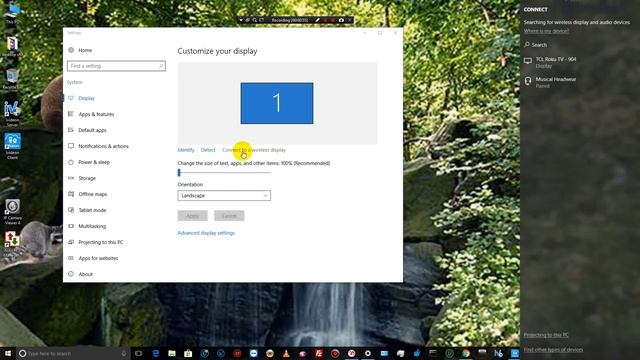Open the Windows Start menu
Viewport: 640px width, 360px height.
point(8,353)
